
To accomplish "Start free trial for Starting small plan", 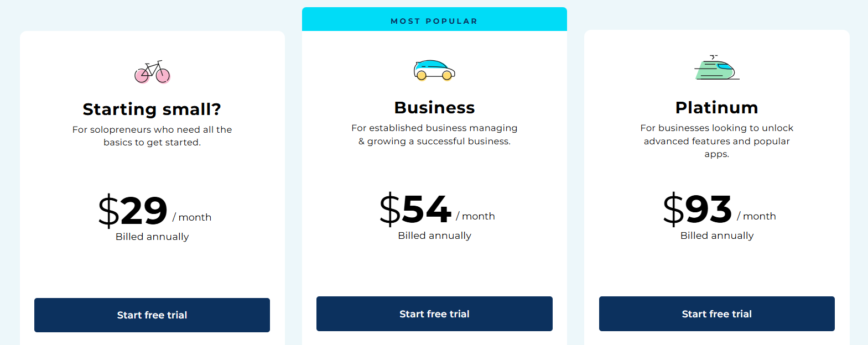I will coord(152,315).
